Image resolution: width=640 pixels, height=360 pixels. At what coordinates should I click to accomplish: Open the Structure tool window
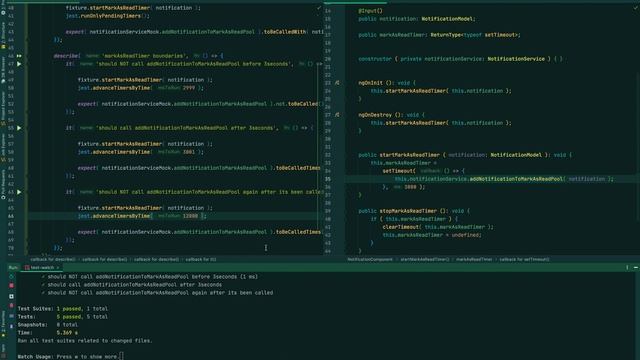[3, 36]
